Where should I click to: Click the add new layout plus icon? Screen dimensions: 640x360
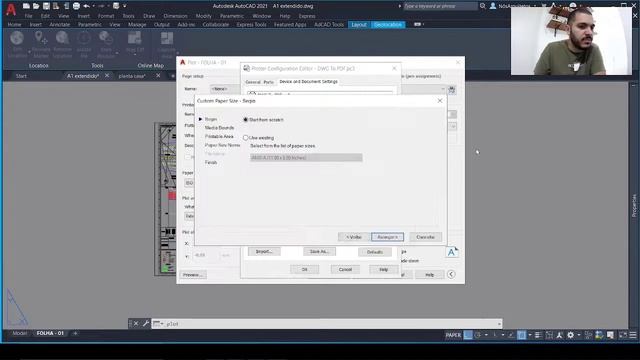[x=75, y=333]
